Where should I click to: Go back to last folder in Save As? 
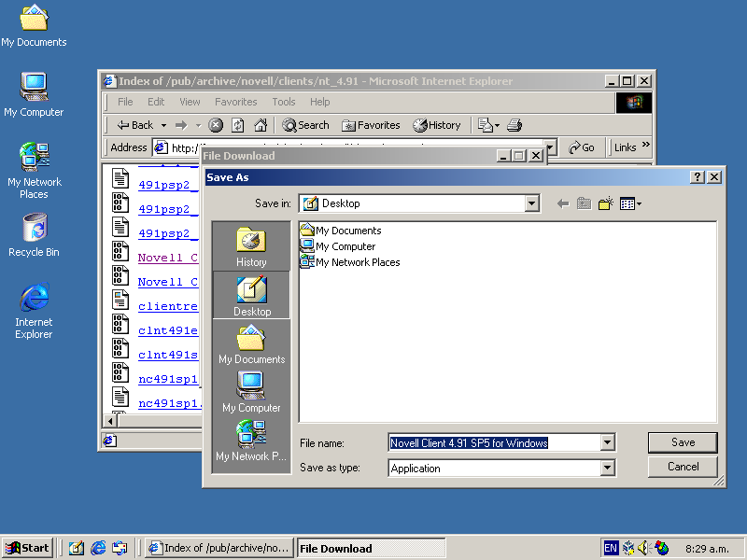tap(563, 204)
